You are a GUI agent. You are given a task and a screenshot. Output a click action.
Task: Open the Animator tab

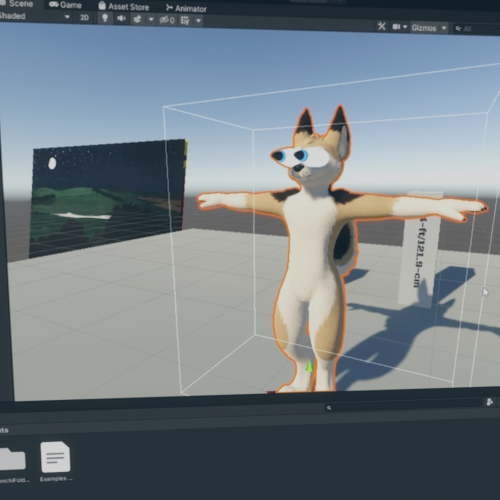click(186, 8)
